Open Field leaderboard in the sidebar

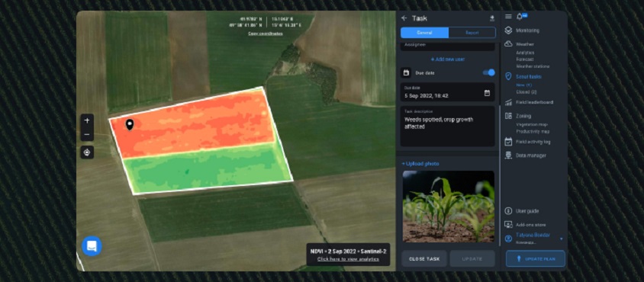pyautogui.click(x=534, y=102)
